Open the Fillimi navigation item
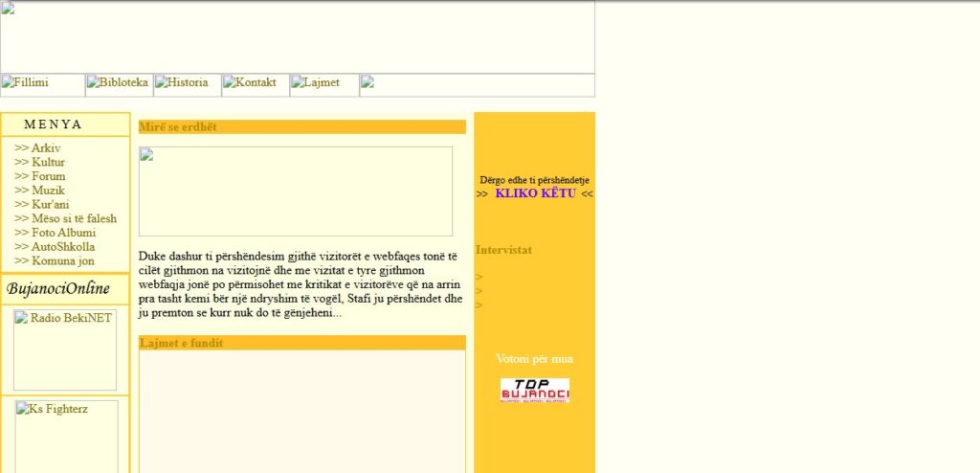The width and height of the screenshot is (980, 473). coord(42,83)
